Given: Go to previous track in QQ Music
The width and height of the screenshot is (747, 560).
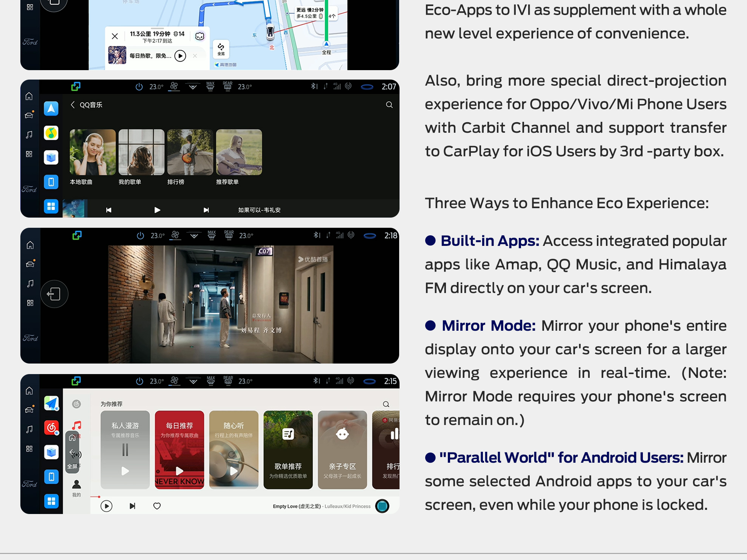Looking at the screenshot, I should (x=109, y=210).
